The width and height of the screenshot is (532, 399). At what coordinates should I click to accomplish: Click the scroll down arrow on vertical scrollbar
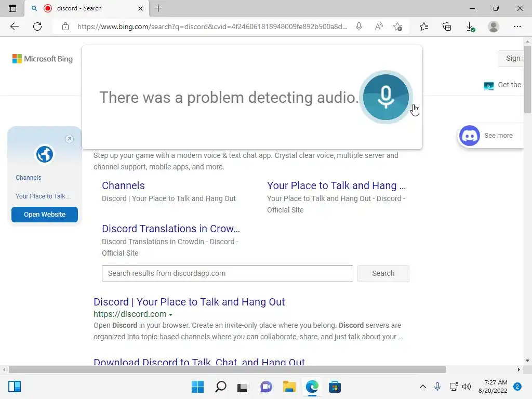click(x=527, y=361)
